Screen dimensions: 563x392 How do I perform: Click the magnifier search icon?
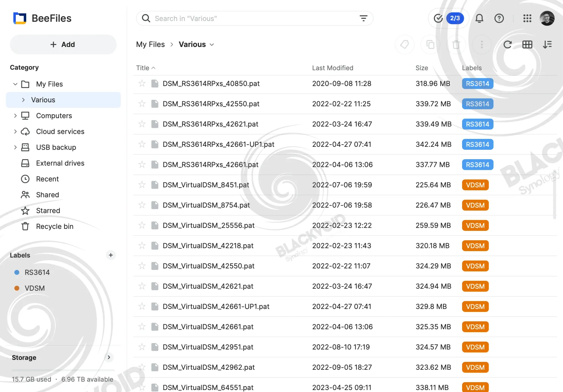coord(146,18)
